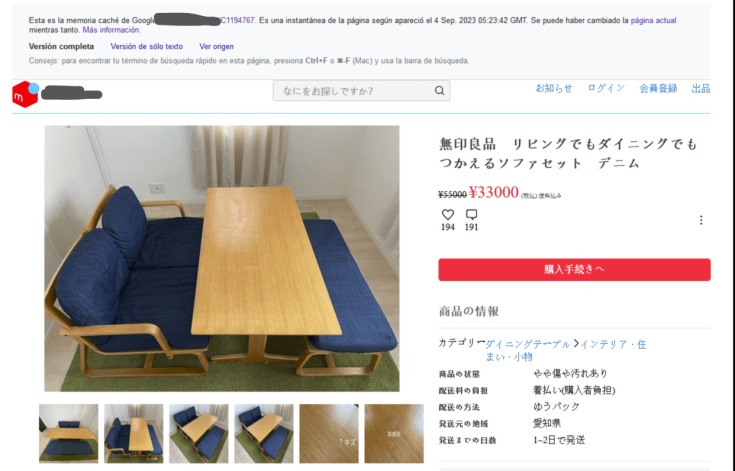
Task: Open the página actual link
Action: click(x=653, y=21)
